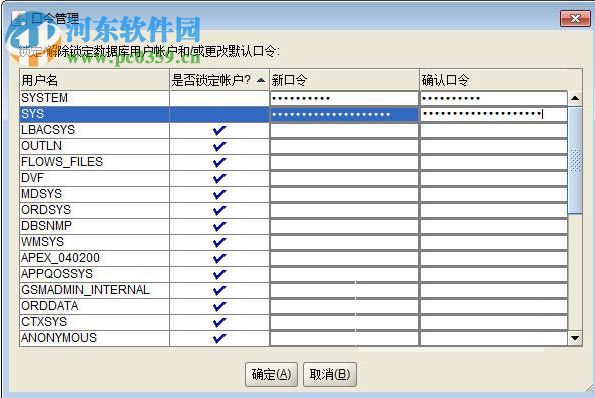Select the APPQOSSYS user name
595x398 pixels.
coord(57,274)
